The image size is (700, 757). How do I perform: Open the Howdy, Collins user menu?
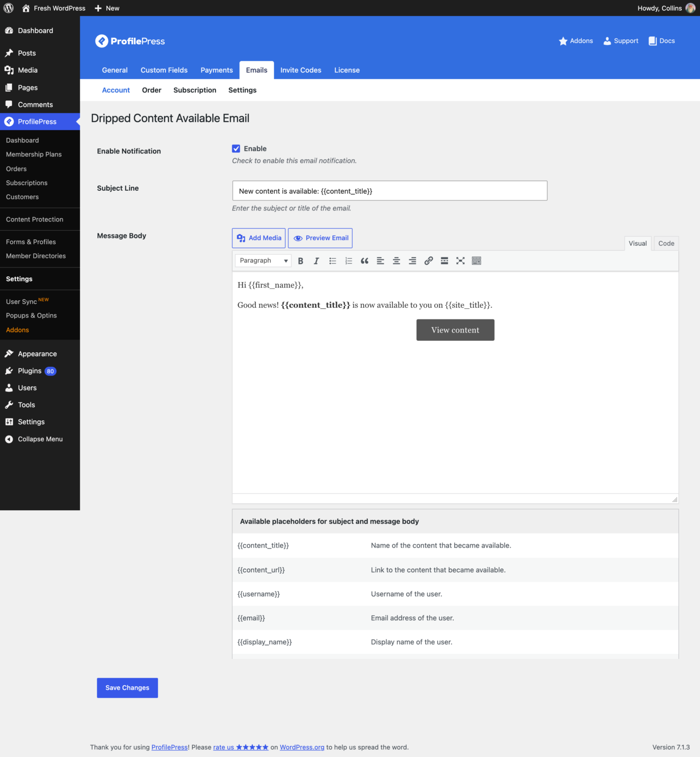(666, 8)
